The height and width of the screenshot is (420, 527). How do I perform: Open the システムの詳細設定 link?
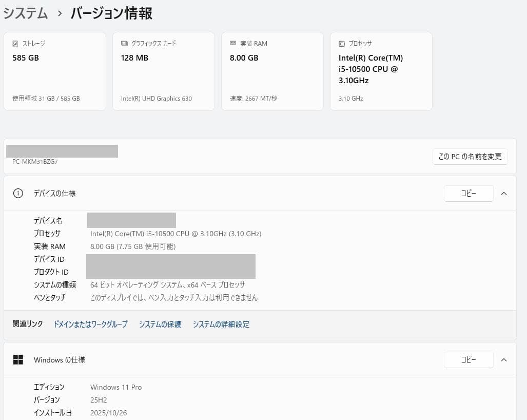pos(221,324)
